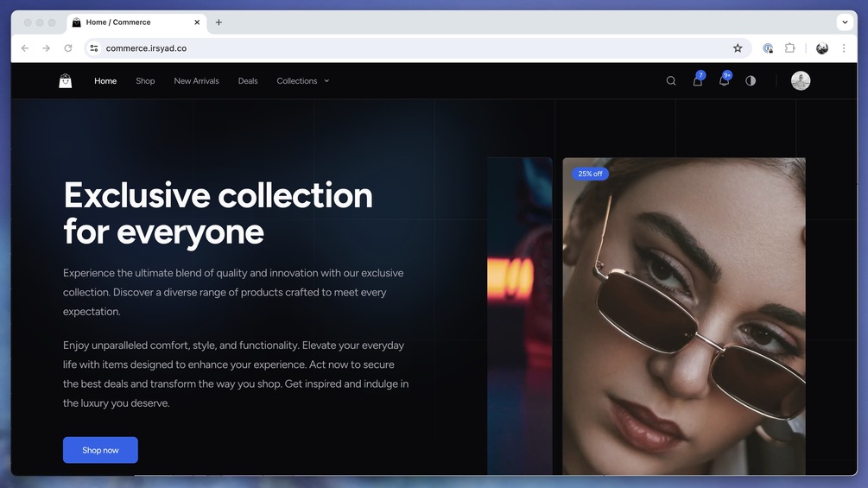Toggle the dark/light theme icon
The image size is (868, 488).
click(751, 81)
